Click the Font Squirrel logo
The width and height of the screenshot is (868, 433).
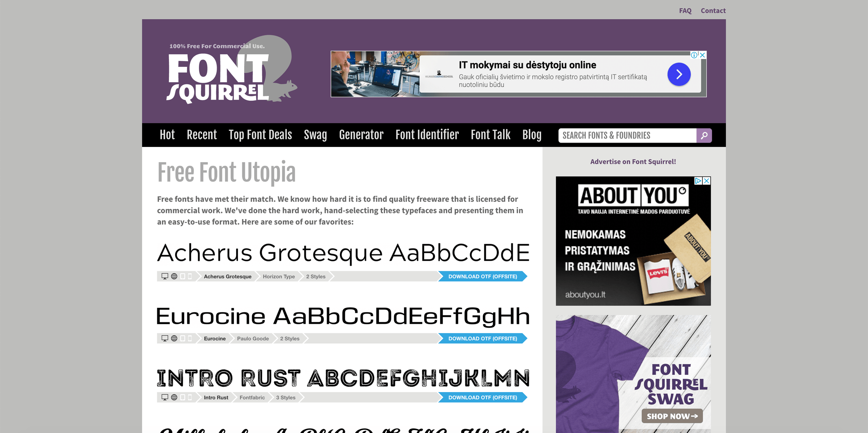pyautogui.click(x=231, y=70)
